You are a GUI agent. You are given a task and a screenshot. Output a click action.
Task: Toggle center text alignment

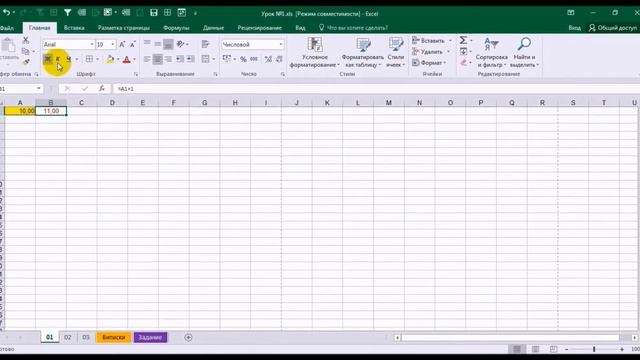tap(158, 59)
